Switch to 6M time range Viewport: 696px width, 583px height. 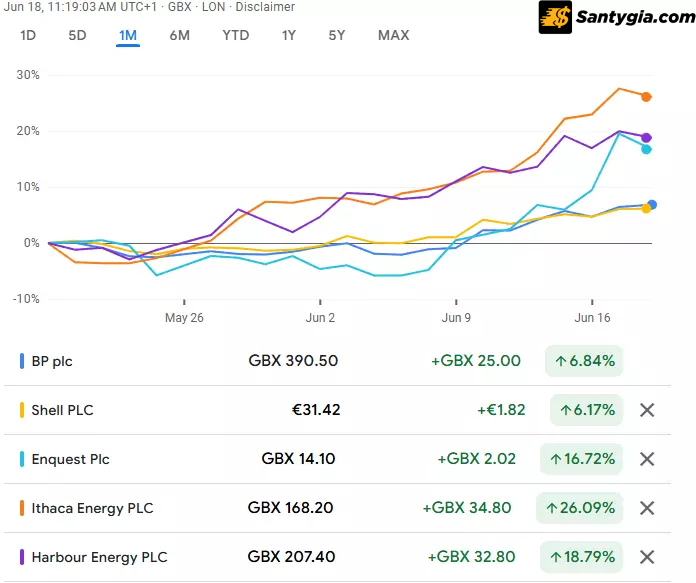[180, 35]
